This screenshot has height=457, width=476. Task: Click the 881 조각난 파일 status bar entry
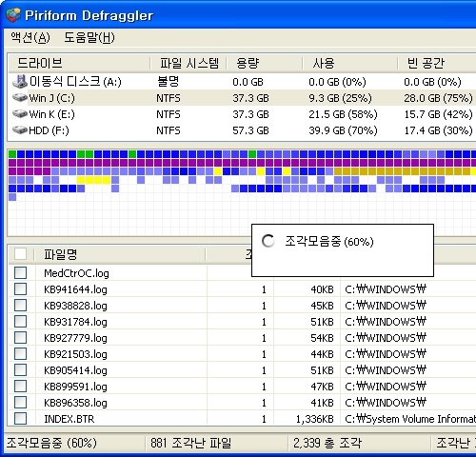(x=190, y=443)
